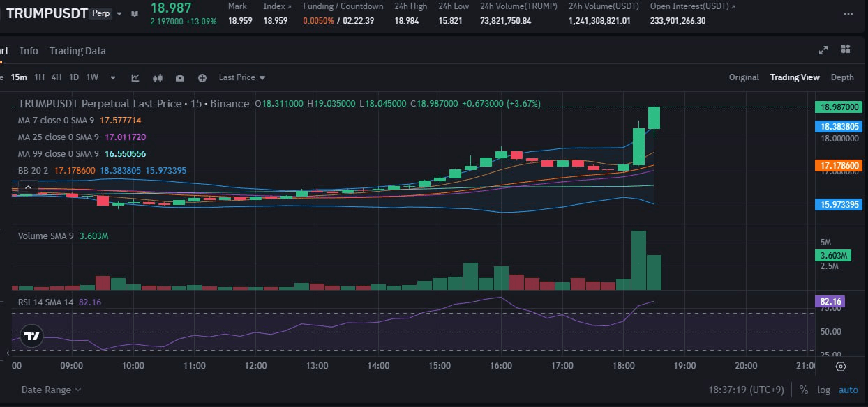868x407 pixels.
Task: Switch to the Trading Data tab
Action: point(77,51)
